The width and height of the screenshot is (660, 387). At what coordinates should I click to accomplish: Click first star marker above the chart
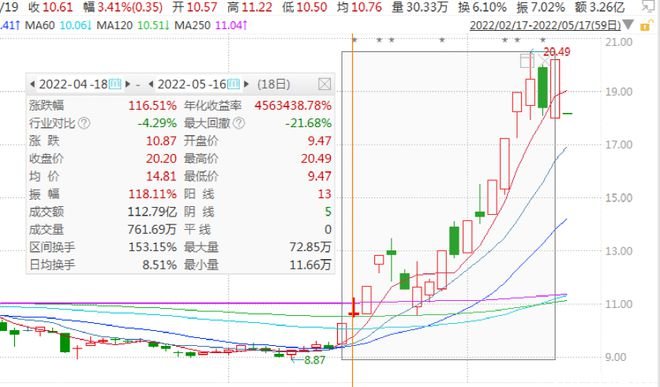[354, 40]
